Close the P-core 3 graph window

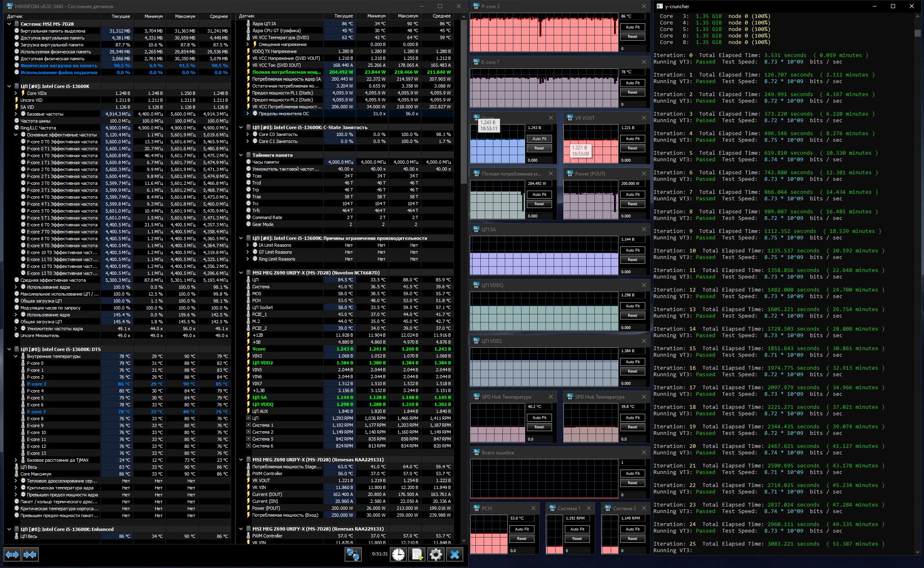point(644,7)
